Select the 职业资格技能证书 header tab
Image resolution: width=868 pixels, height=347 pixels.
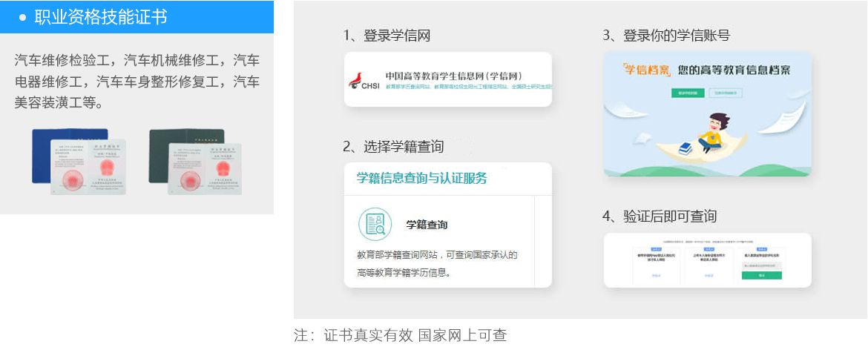pyautogui.click(x=137, y=17)
